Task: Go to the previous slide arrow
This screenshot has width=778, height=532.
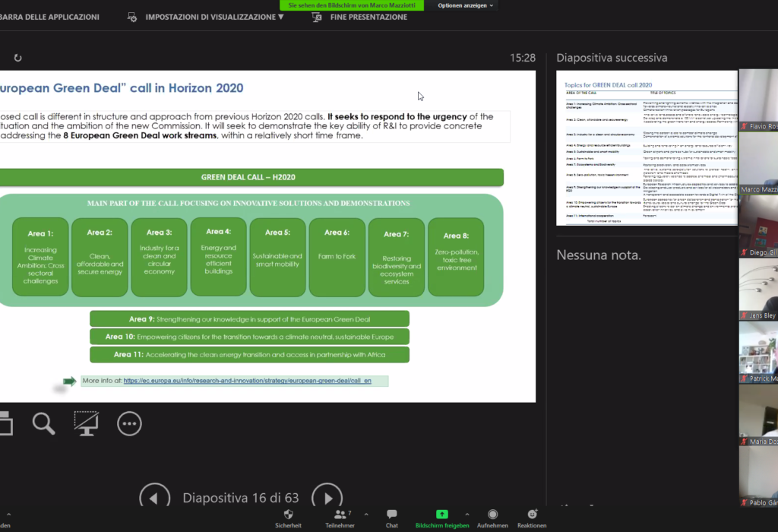Action: [154, 498]
